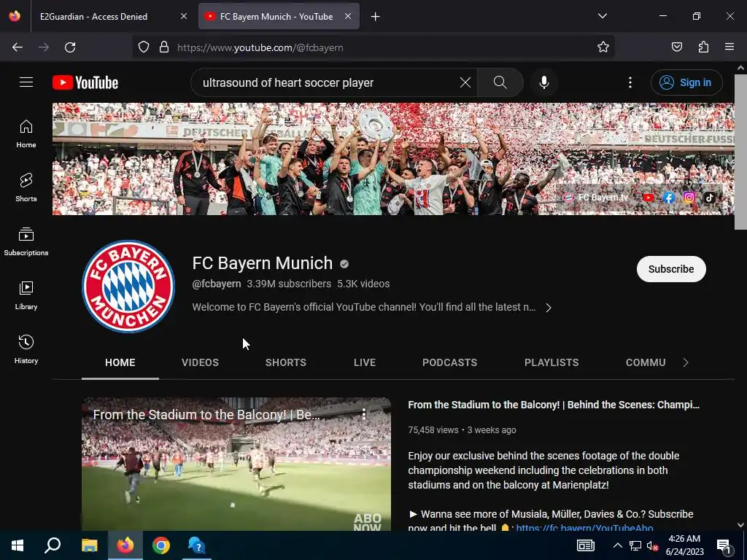This screenshot has width=747, height=560.
Task: Open the Save to Pocket icon
Action: [x=677, y=47]
